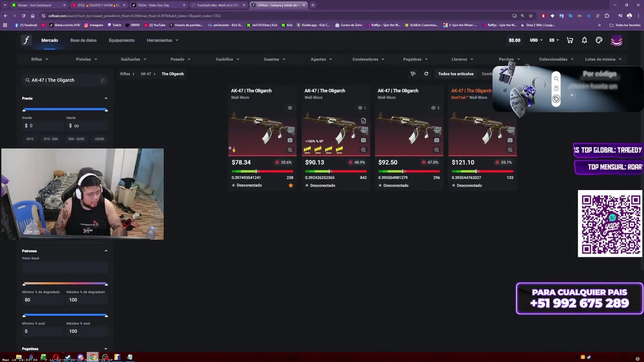The image size is (644, 362).
Task: Open the USD currency dropdown
Action: tap(536, 40)
